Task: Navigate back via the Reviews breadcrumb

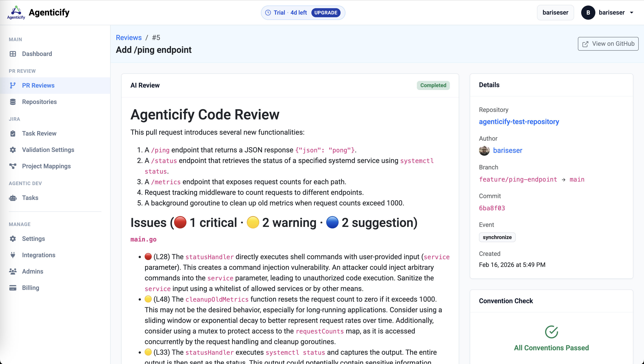Action: pyautogui.click(x=128, y=38)
